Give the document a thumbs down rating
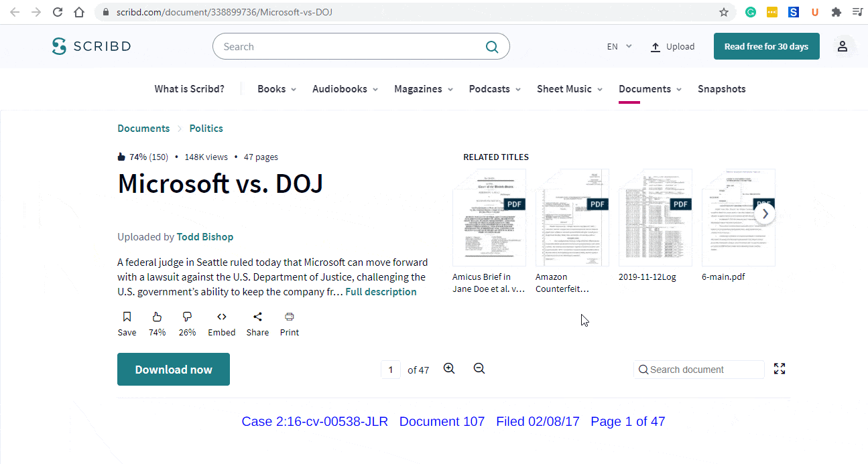 click(187, 316)
